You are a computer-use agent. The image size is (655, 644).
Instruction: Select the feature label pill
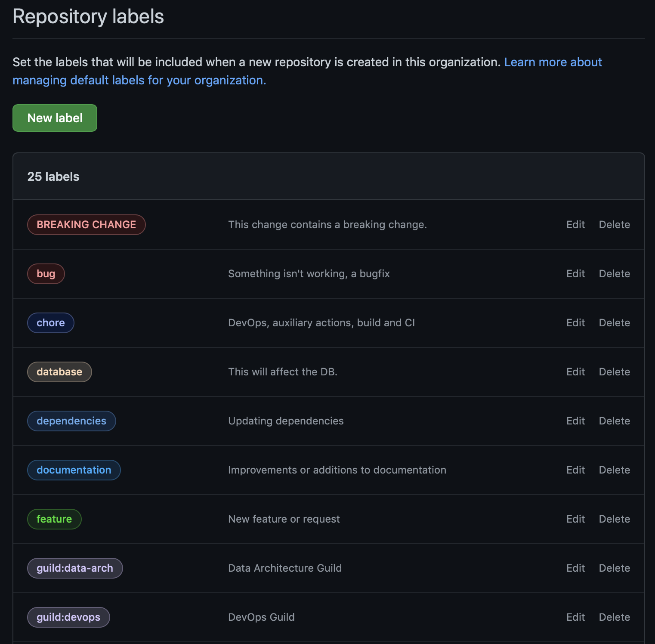point(54,519)
